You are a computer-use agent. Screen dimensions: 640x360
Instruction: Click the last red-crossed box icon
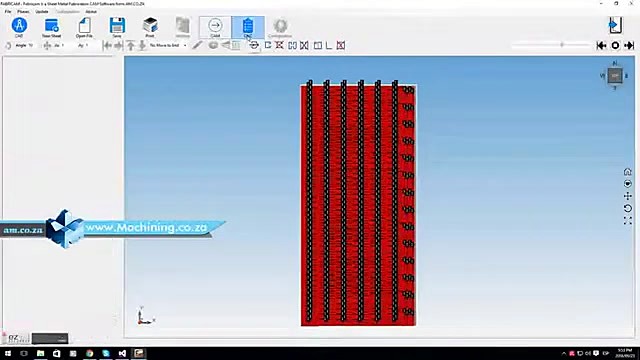(341, 45)
